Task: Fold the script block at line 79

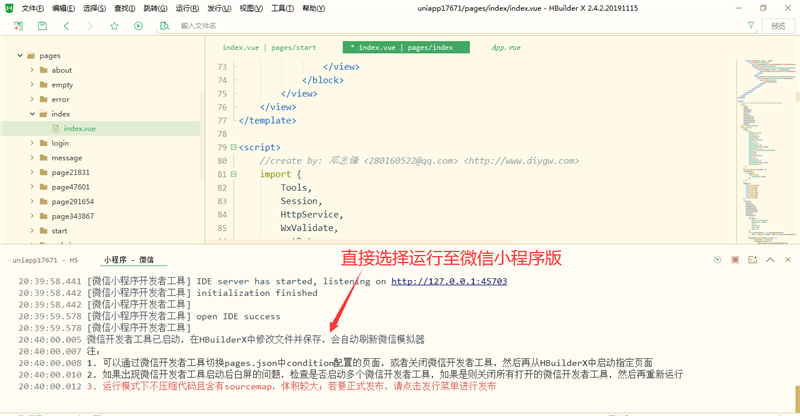Action: point(232,148)
